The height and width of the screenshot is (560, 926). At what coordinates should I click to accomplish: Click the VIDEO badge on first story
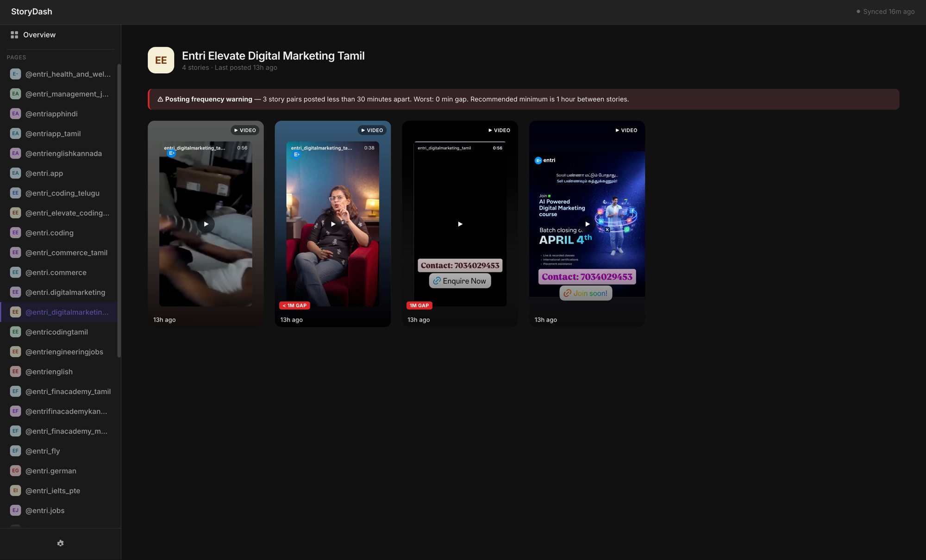click(x=245, y=131)
